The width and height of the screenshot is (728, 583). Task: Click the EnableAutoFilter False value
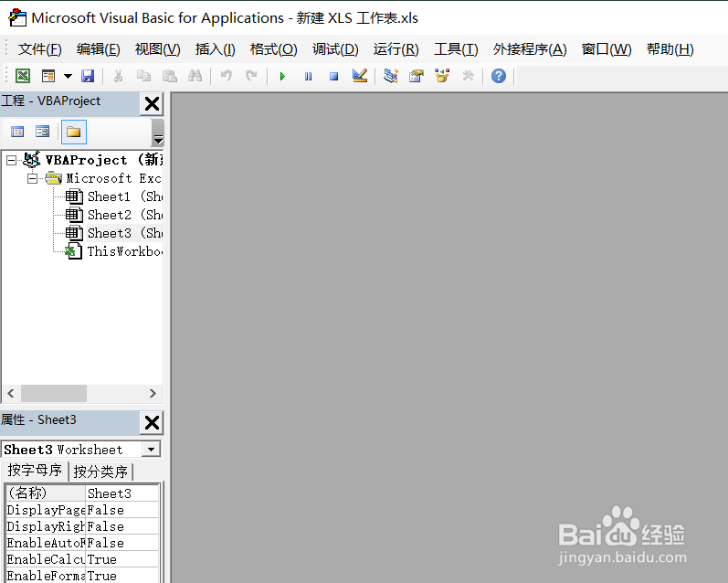click(122, 543)
